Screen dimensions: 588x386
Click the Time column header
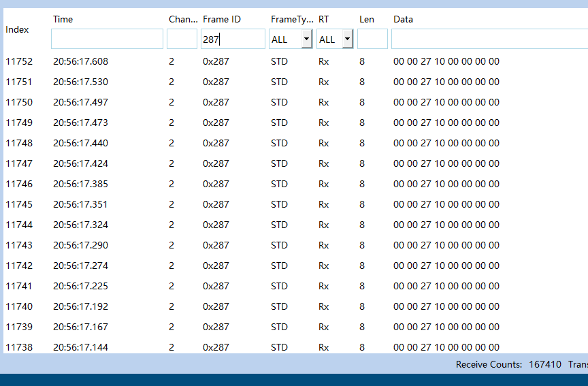point(63,19)
